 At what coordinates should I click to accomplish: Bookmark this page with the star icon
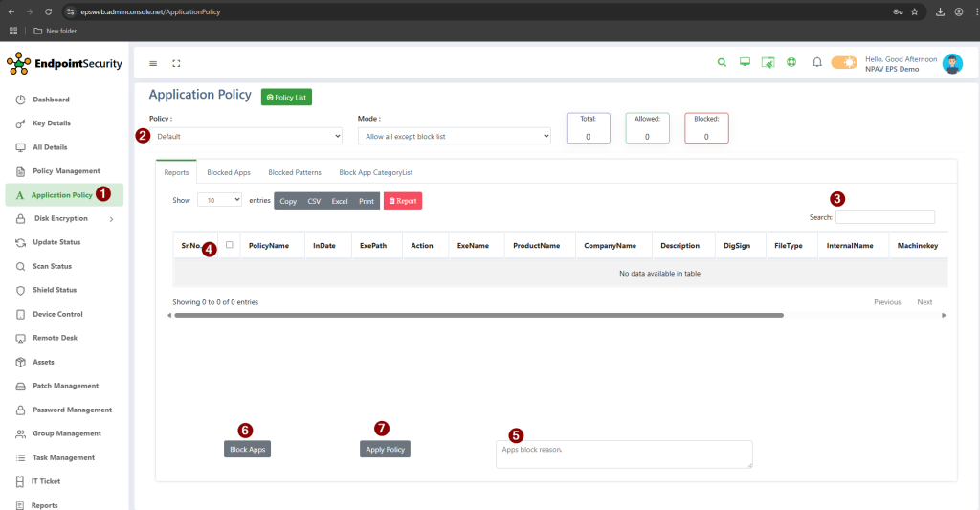pos(914,11)
